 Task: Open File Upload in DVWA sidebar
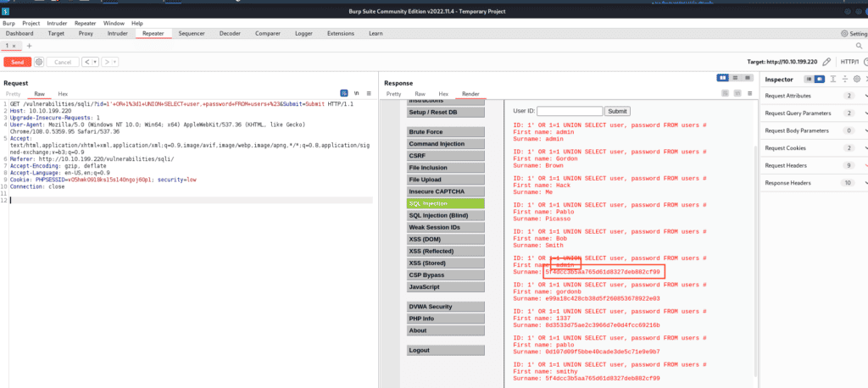click(446, 180)
